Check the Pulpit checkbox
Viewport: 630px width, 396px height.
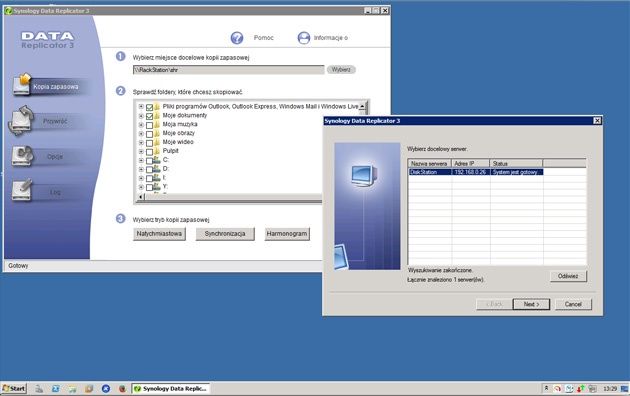click(149, 151)
